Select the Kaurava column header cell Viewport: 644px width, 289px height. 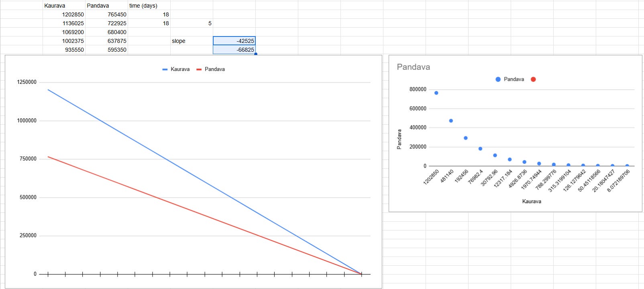tap(64, 6)
